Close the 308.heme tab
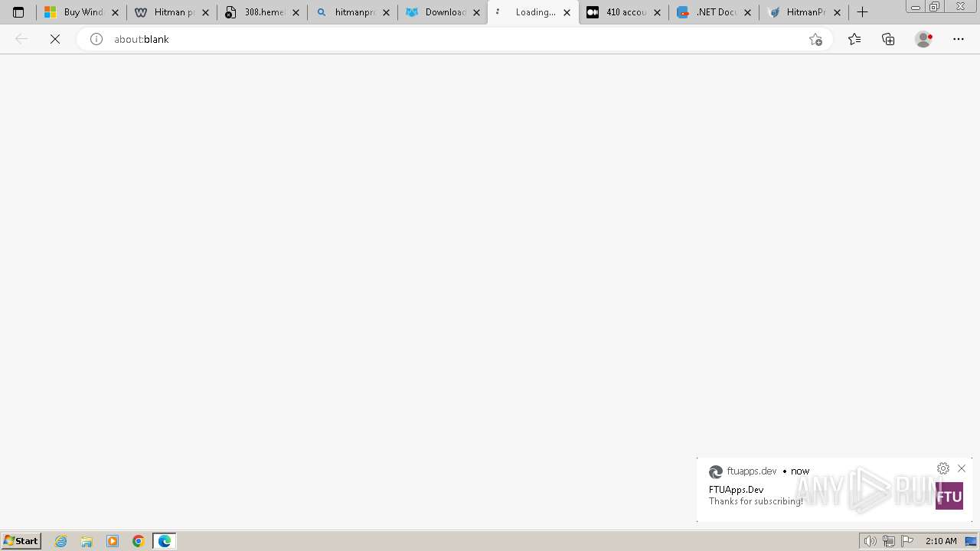The image size is (980, 551). coord(296,12)
